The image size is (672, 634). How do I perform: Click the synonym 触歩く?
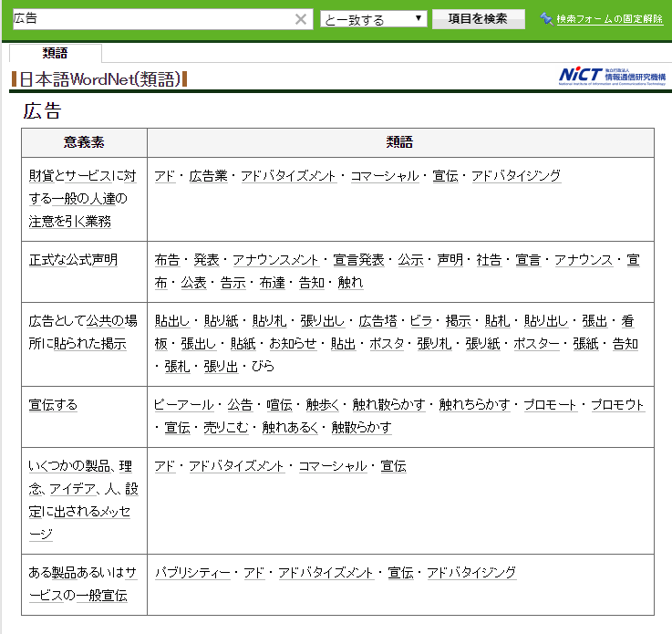323,405
